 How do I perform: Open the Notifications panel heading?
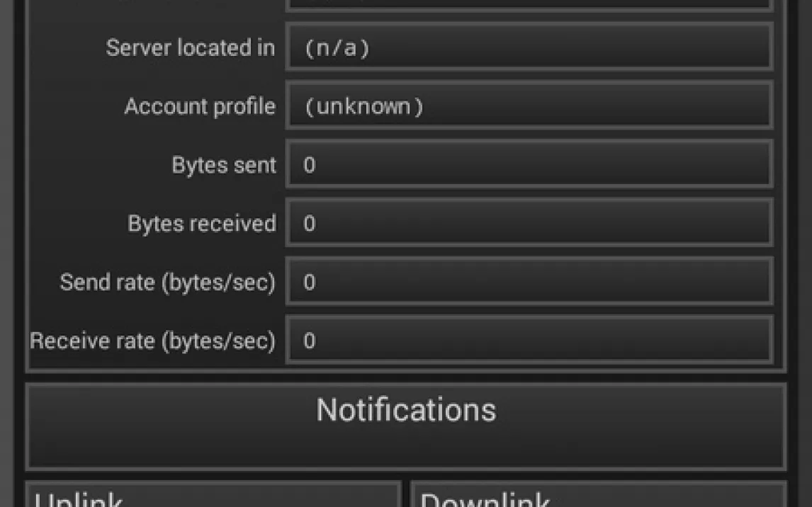tap(406, 410)
